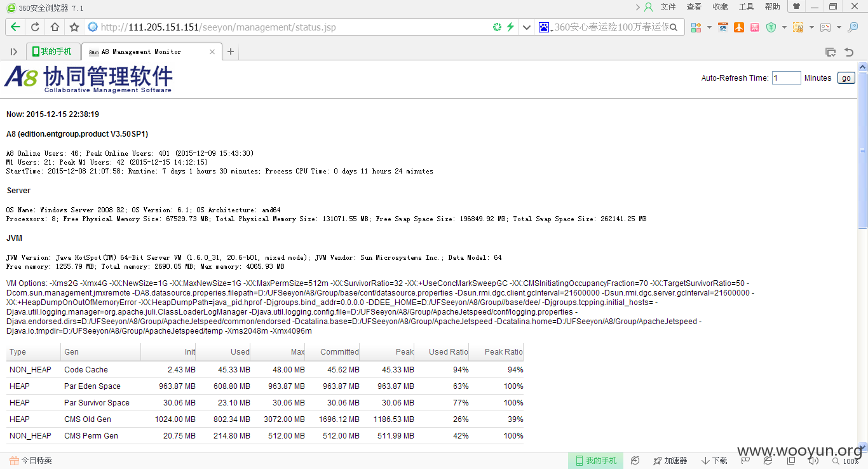This screenshot has height=469, width=868.
Task: Click the Auto-Refresh Time minutes field
Action: 786,78
